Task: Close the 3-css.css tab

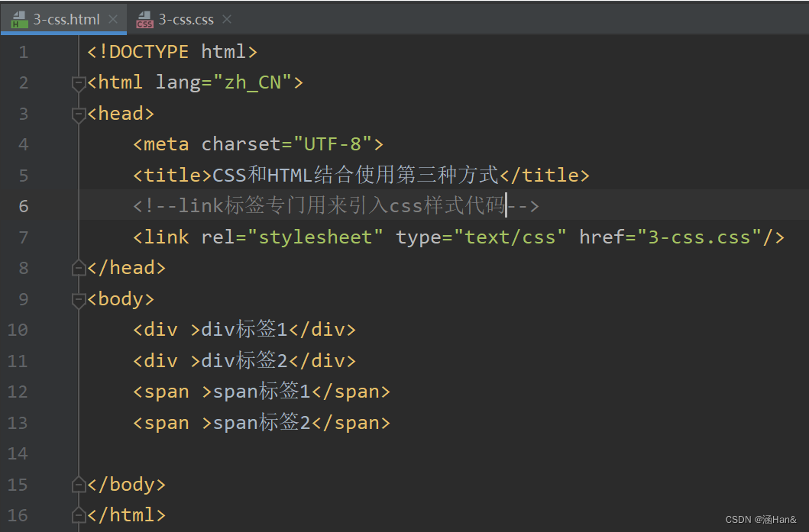Action: coord(226,18)
